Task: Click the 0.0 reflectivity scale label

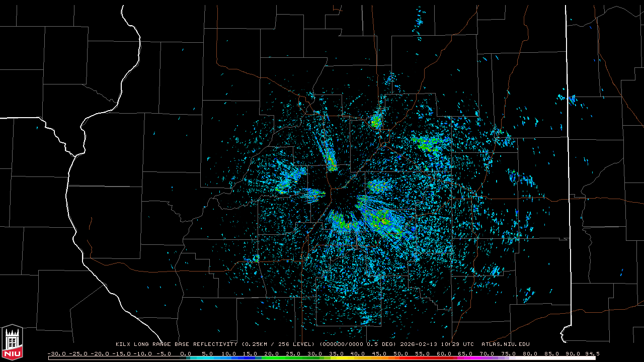Action: 186,354
